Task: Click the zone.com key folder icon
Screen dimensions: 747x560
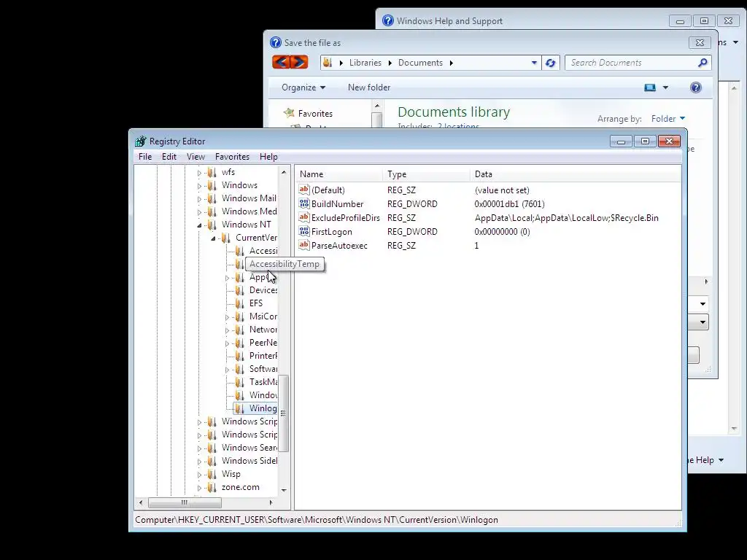Action: coord(212,487)
